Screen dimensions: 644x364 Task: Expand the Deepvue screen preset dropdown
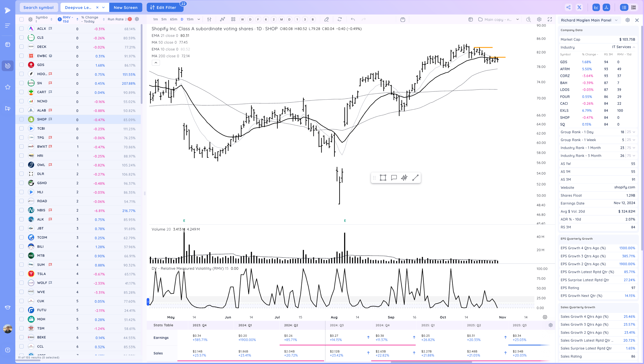coord(103,7)
